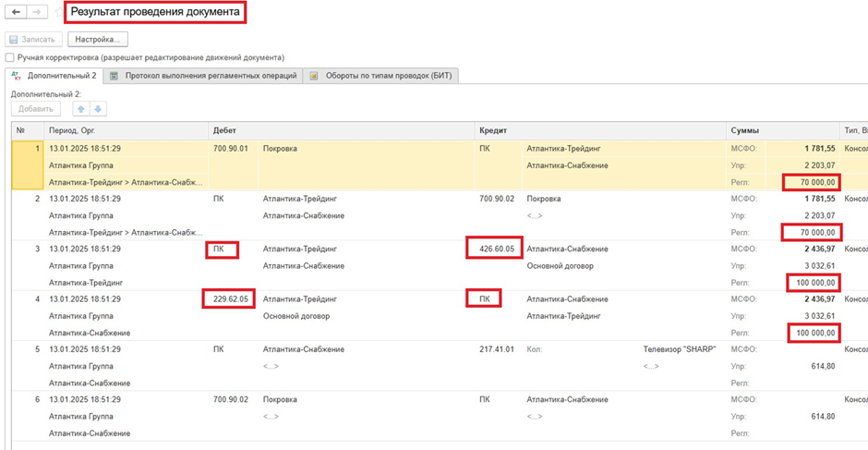This screenshot has height=450, width=868.
Task: Click the Добавить button
Action: coord(36,109)
